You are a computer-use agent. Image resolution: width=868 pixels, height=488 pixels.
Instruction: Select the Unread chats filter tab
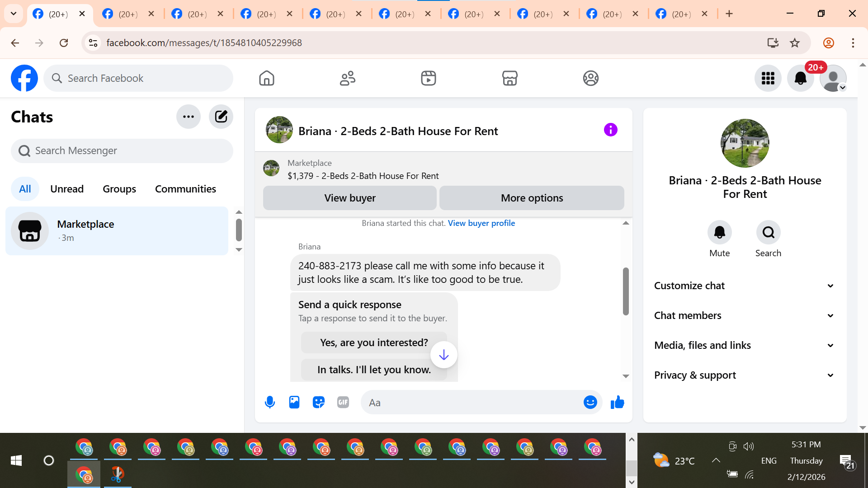pos(67,189)
